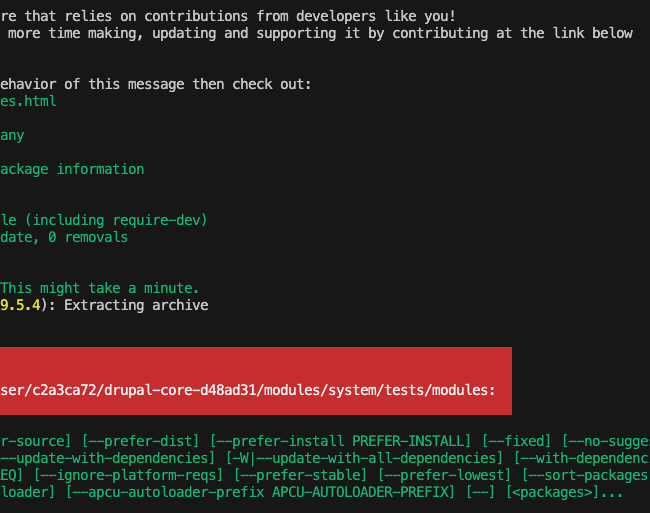Click "contributions from developers like you!" text
Image resolution: width=650 pixels, height=513 pixels.
click(300, 16)
